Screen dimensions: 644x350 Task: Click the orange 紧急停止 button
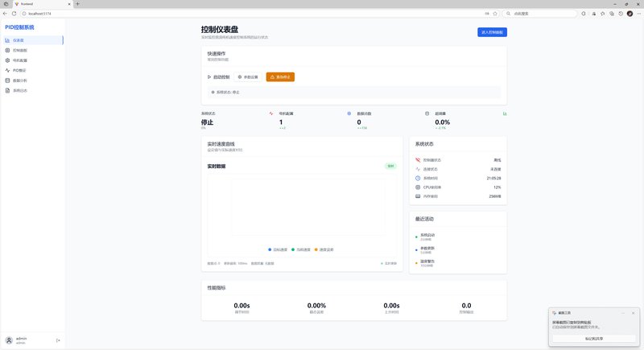pos(280,77)
